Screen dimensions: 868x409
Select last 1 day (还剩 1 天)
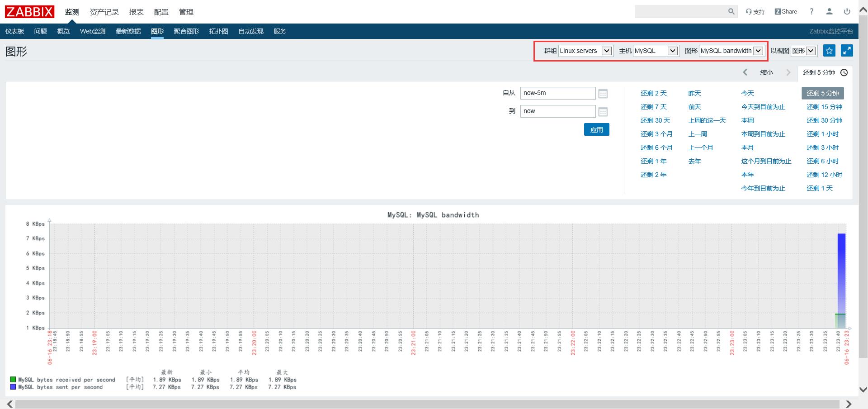coord(819,188)
